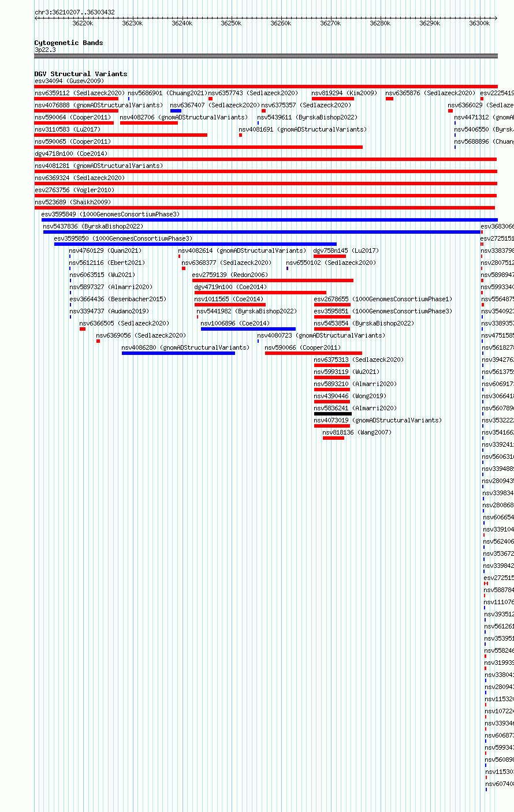Open nsv4076888 gnomAD structural variant
The width and height of the screenshot is (514, 812).
click(x=99, y=105)
